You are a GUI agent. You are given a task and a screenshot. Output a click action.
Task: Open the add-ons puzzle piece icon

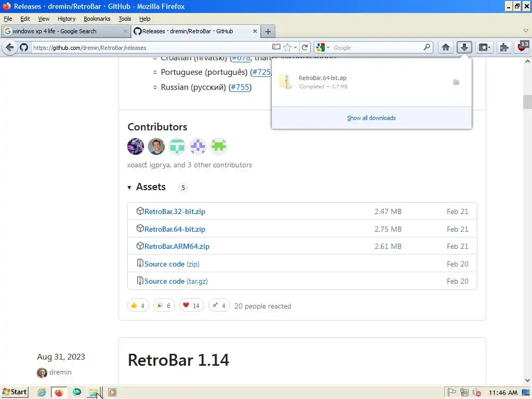pyautogui.click(x=504, y=47)
